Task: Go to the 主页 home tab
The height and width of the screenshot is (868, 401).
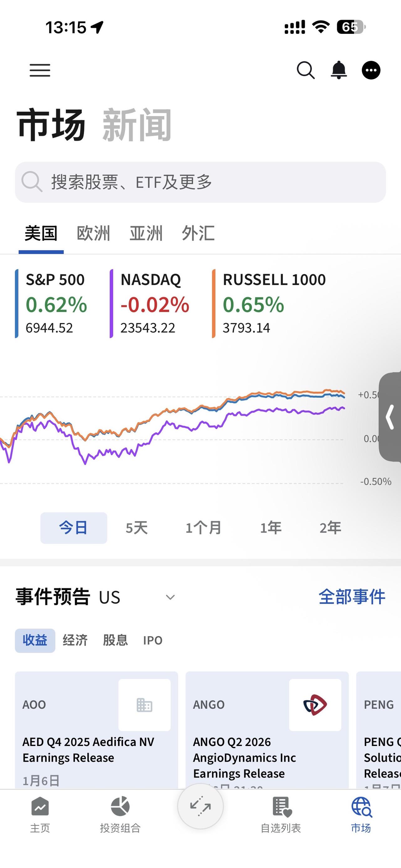Action: click(x=40, y=814)
